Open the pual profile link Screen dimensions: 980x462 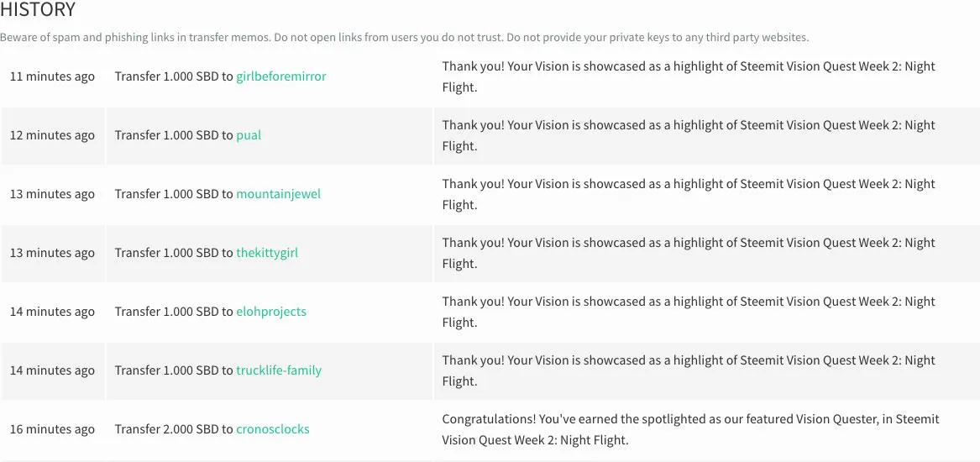(x=249, y=136)
